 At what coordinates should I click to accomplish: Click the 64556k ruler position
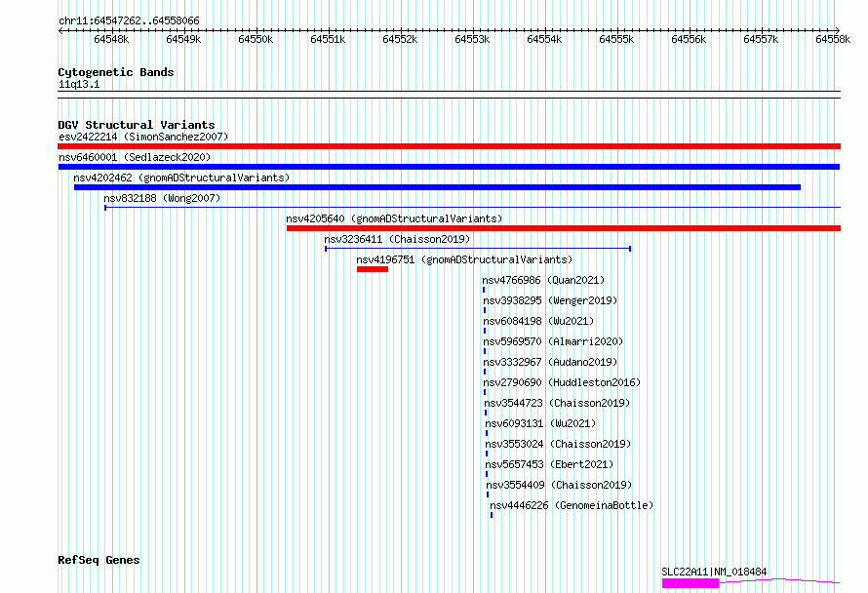point(689,39)
